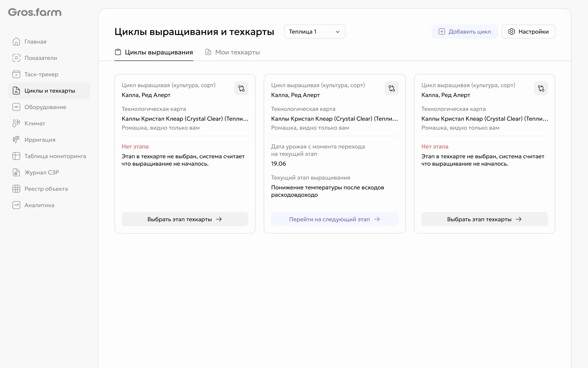This screenshot has height=368, width=588.
Task: Click Таск-трекер label in sidebar
Action: pyautogui.click(x=41, y=74)
